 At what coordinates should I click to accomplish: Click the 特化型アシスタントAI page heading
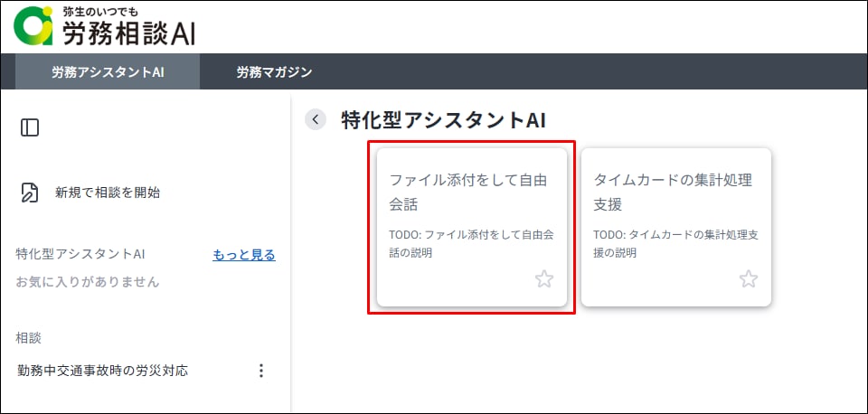tap(443, 119)
